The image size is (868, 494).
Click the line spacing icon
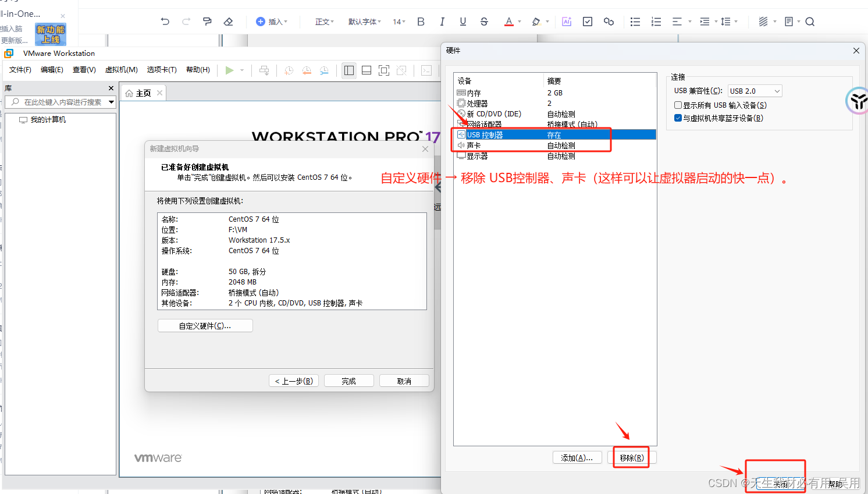725,22
